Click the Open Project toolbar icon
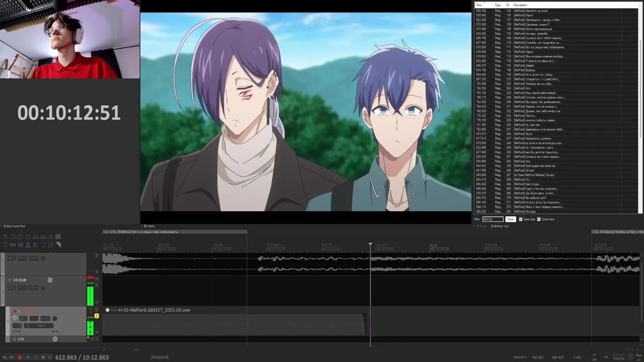Viewport: 644px width, 362px height. tap(13, 237)
